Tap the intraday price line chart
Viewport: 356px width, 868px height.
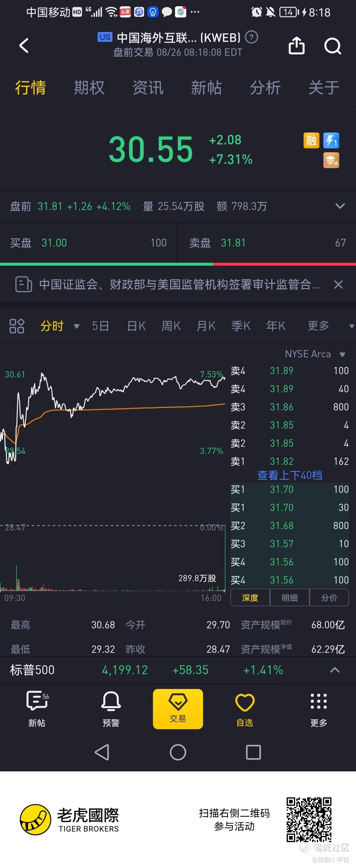tap(113, 418)
